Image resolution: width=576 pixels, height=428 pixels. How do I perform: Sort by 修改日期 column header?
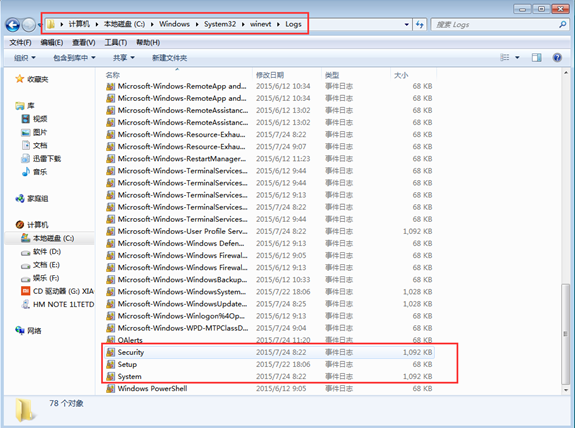270,75
